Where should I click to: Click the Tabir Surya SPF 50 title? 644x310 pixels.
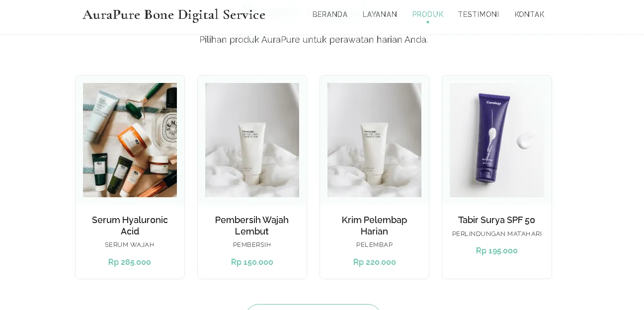(496, 220)
